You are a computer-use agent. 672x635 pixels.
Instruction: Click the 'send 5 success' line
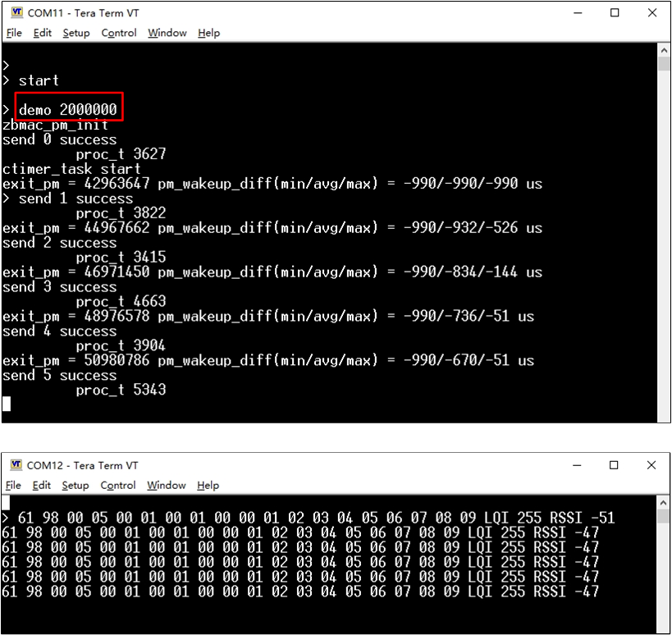(59, 375)
